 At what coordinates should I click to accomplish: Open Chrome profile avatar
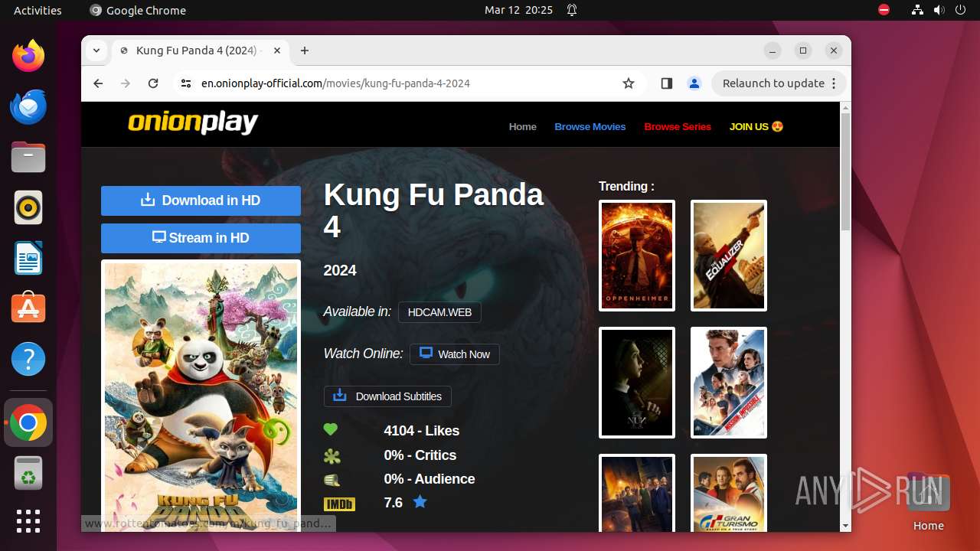(x=694, y=83)
